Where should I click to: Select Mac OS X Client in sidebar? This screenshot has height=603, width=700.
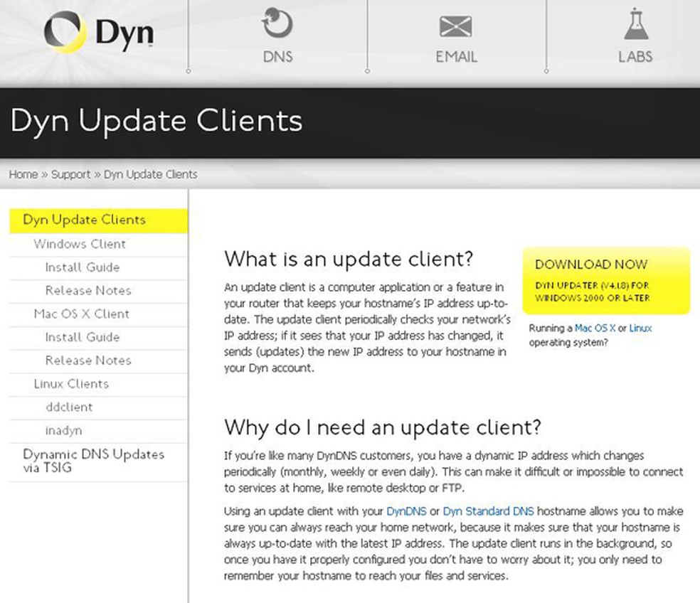82,314
